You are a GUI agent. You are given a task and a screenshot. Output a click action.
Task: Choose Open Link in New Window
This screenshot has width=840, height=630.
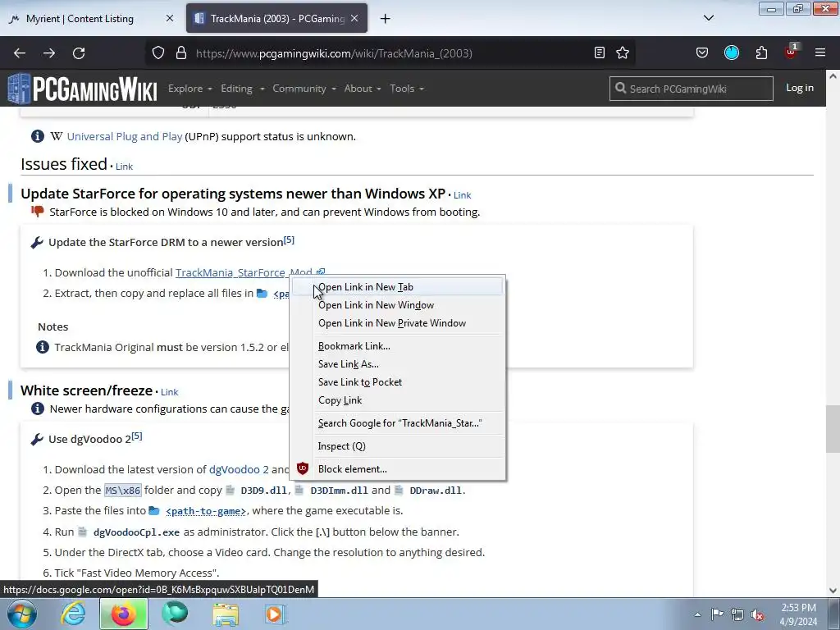[398, 305]
